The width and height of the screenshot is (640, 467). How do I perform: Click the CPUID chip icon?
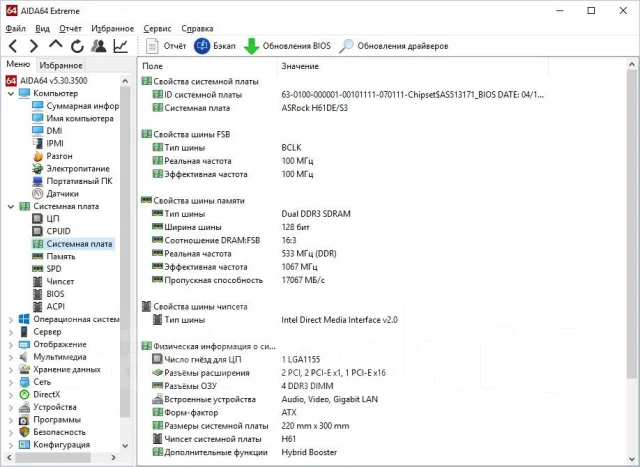click(38, 231)
